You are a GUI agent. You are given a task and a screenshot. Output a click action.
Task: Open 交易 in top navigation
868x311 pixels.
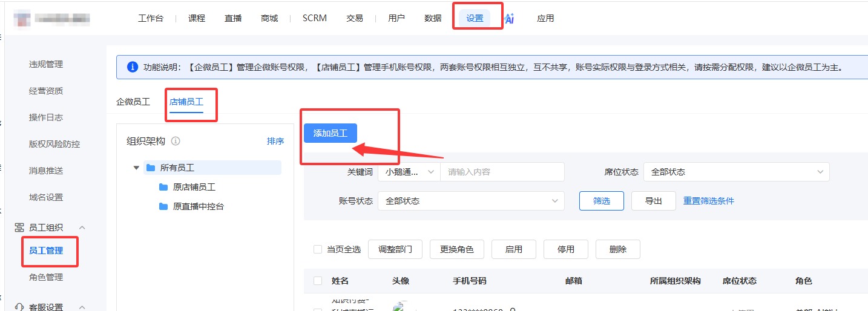[x=355, y=18]
